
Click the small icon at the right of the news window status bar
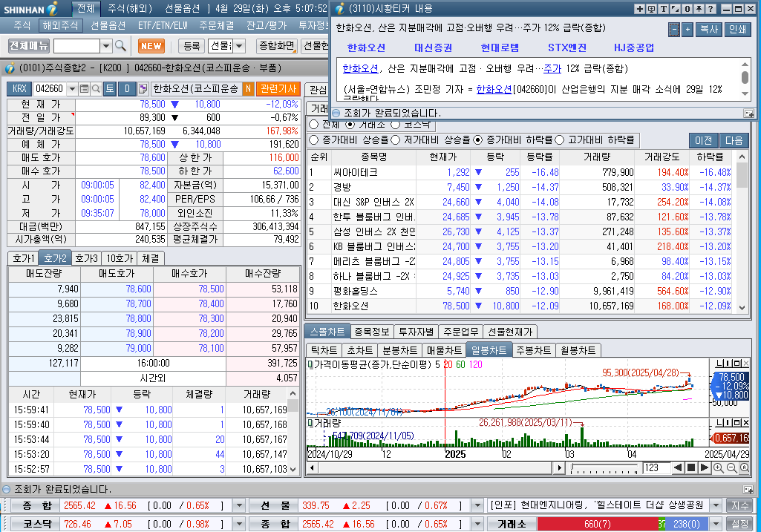point(749,114)
